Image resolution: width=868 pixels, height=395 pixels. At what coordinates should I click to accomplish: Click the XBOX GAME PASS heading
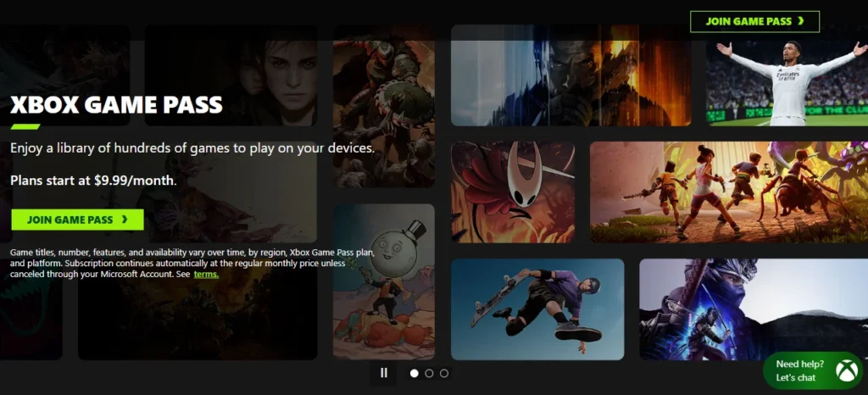click(117, 104)
